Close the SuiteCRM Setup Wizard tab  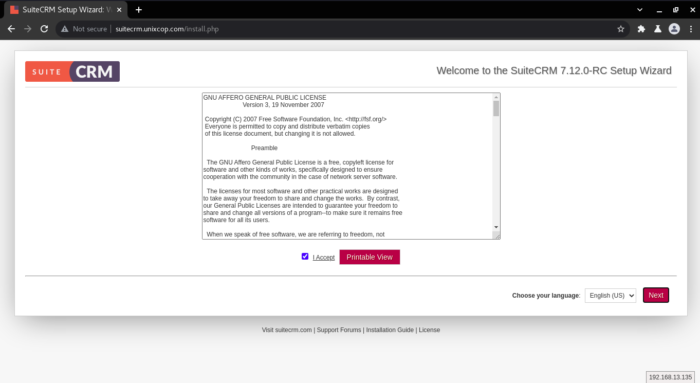click(x=119, y=10)
